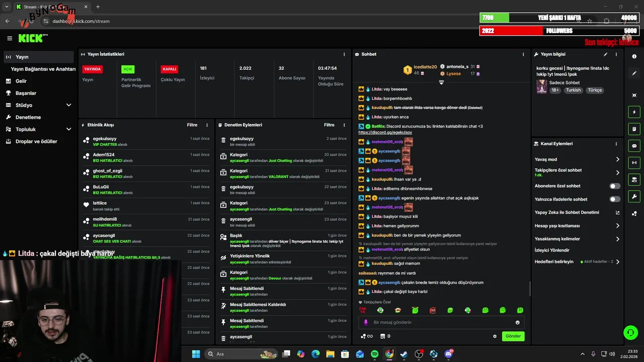Expand the pinned chat leaderboard arrow
This screenshot has width=644, height=362.
point(441,82)
